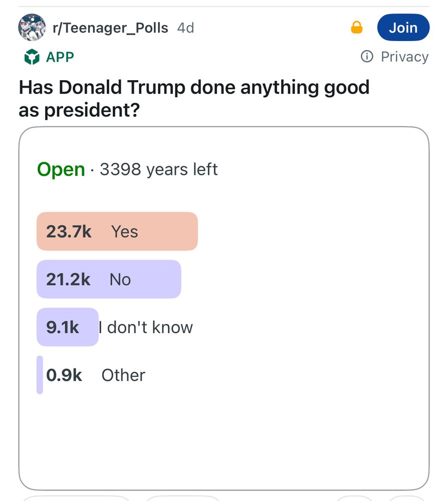
Task: Click the 0.9k vote count
Action: click(64, 375)
